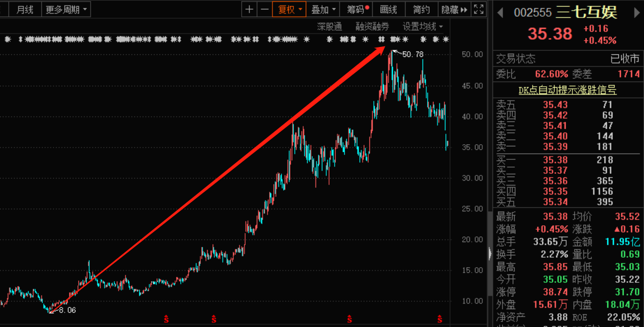This screenshot has width=644, height=327.
Task: Open the 叠加 overlay dropdown
Action: click(x=323, y=10)
